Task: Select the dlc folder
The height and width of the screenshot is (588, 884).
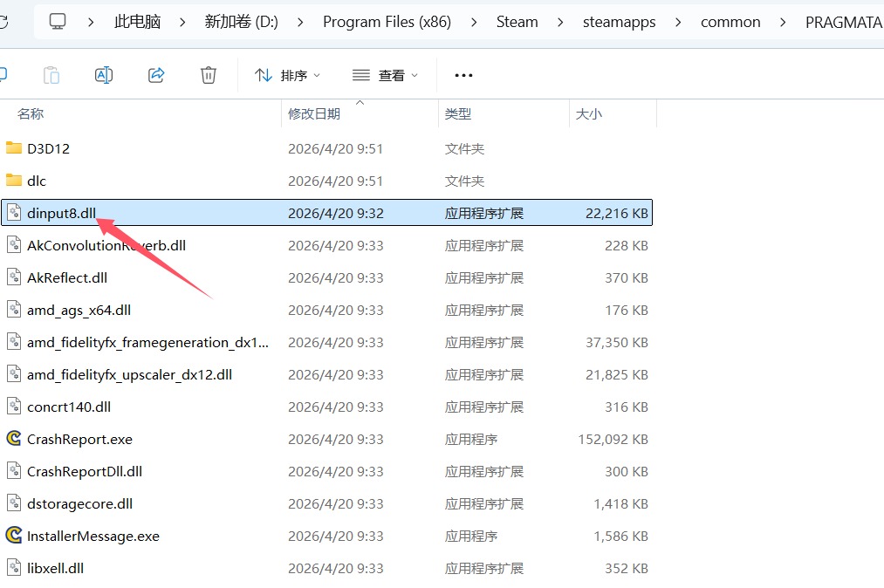Action: pyautogui.click(x=37, y=181)
